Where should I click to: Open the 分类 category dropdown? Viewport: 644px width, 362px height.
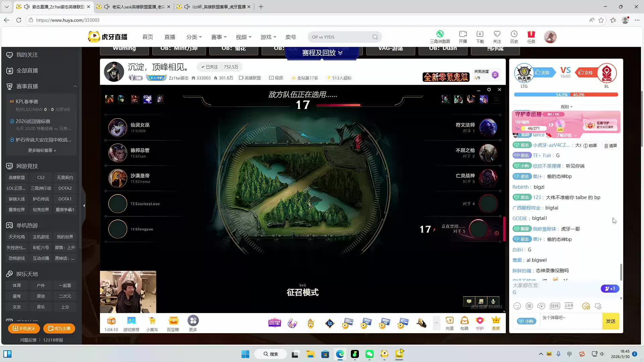[194, 37]
